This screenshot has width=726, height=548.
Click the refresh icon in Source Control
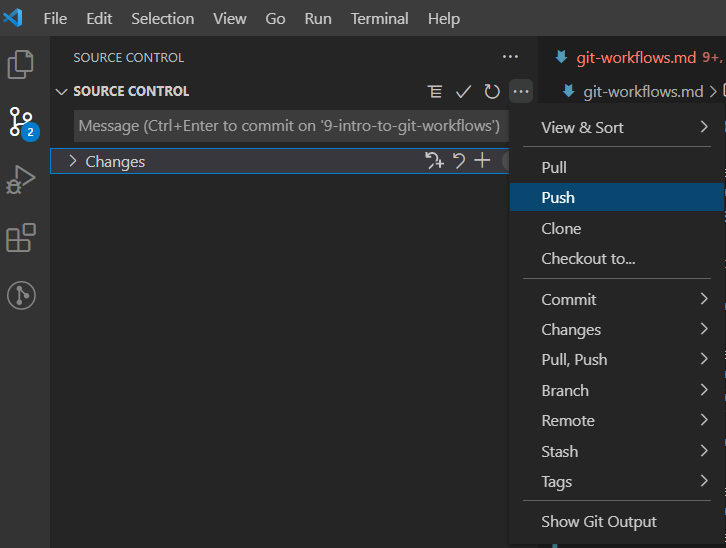492,92
